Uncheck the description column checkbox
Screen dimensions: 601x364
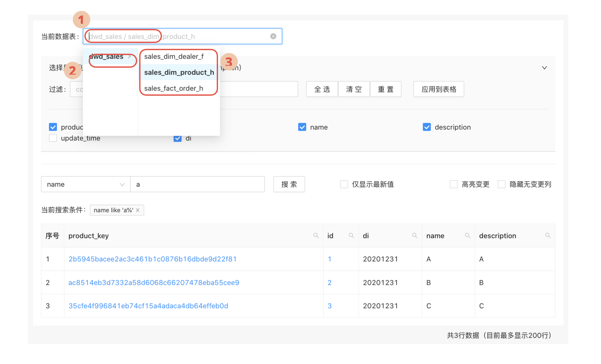(427, 127)
